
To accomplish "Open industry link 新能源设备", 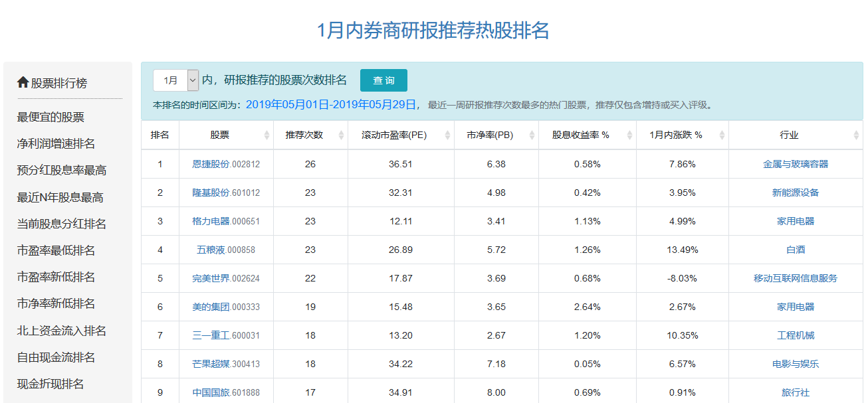I will tap(796, 193).
